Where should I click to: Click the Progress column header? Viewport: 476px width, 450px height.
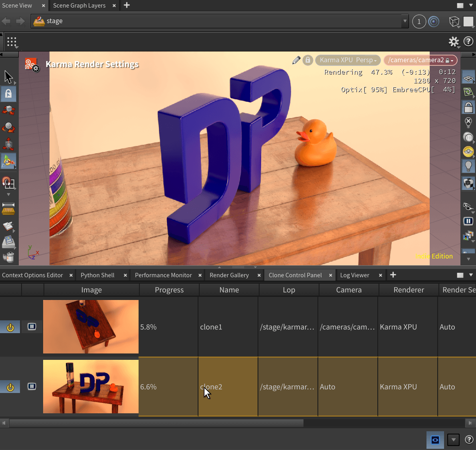point(169,290)
